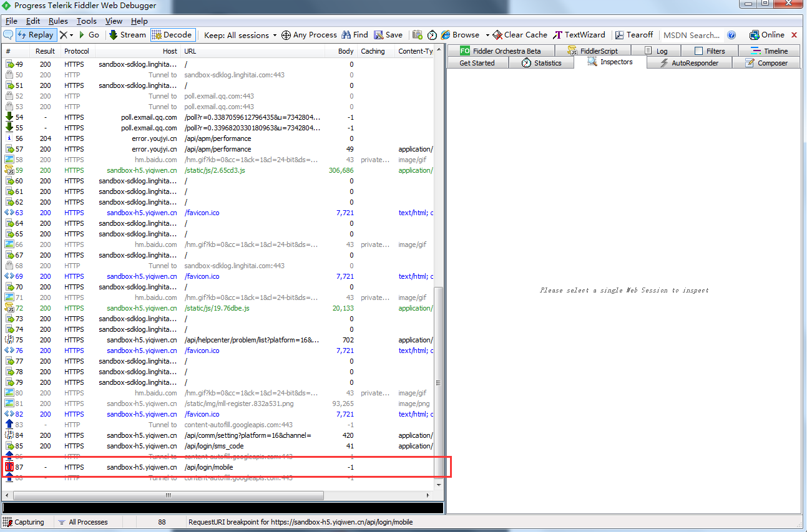Close the toolbar with red X
Screen dimensions: 807x532
pyautogui.click(x=794, y=35)
